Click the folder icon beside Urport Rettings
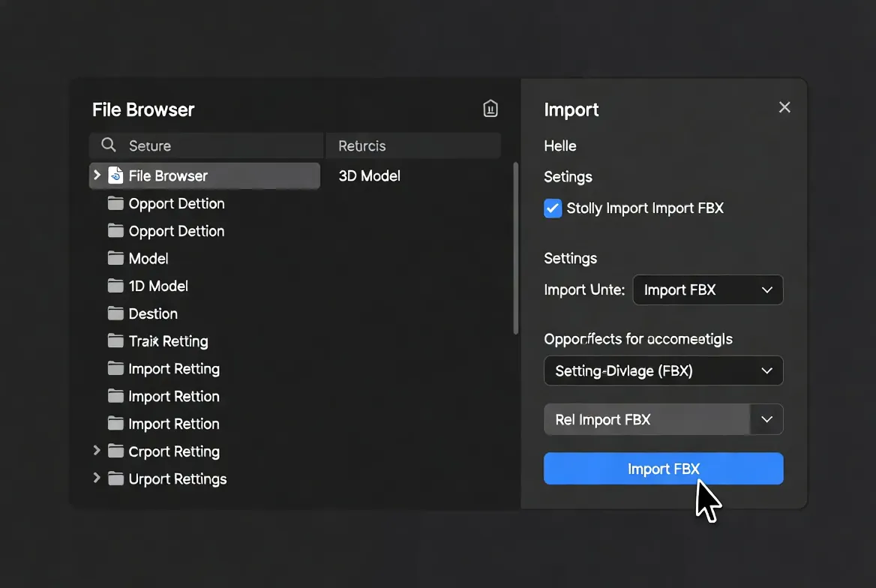Viewport: 876px width, 588px height. coord(115,478)
